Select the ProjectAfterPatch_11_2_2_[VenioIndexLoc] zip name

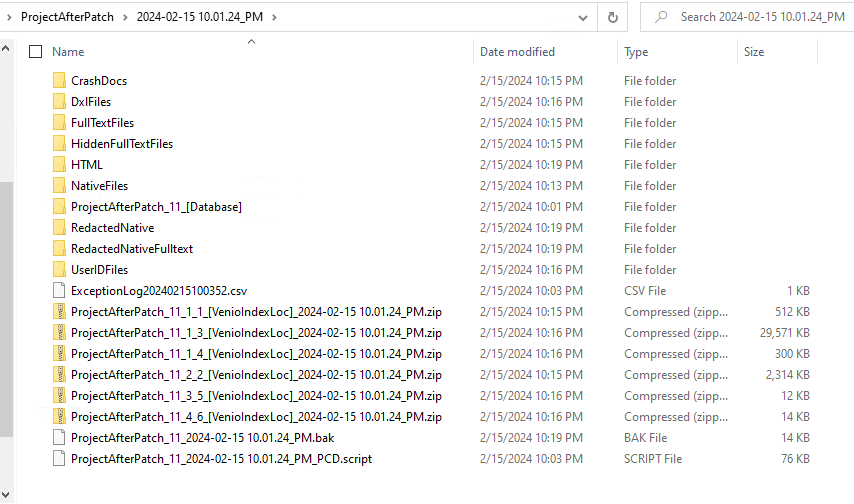tap(257, 374)
